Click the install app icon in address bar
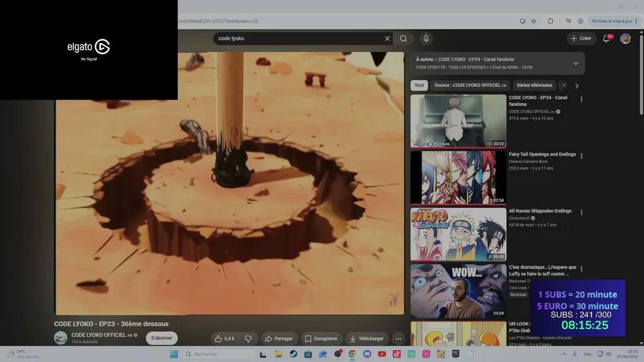The image size is (644, 362). click(x=523, y=21)
